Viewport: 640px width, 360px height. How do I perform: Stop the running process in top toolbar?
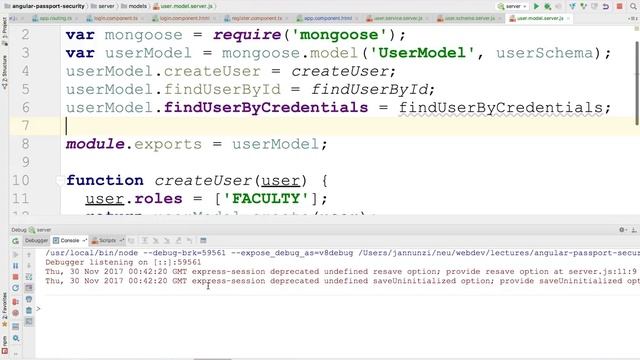(620, 7)
